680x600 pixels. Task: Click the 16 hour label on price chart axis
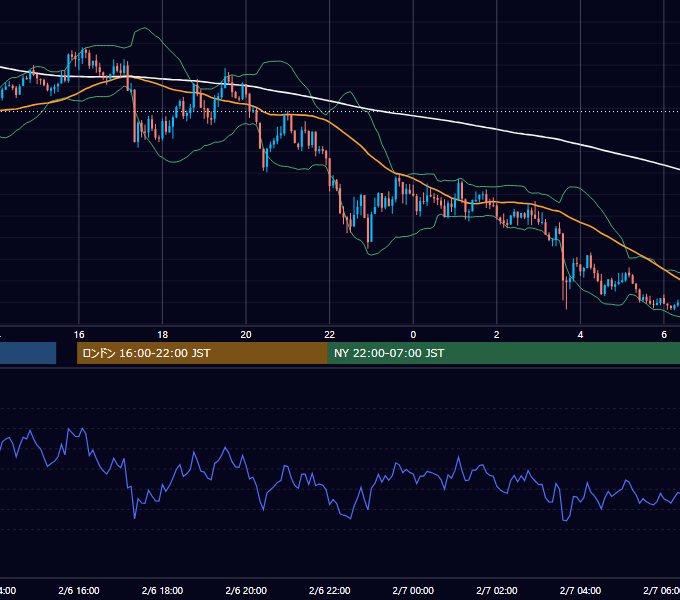click(x=79, y=335)
